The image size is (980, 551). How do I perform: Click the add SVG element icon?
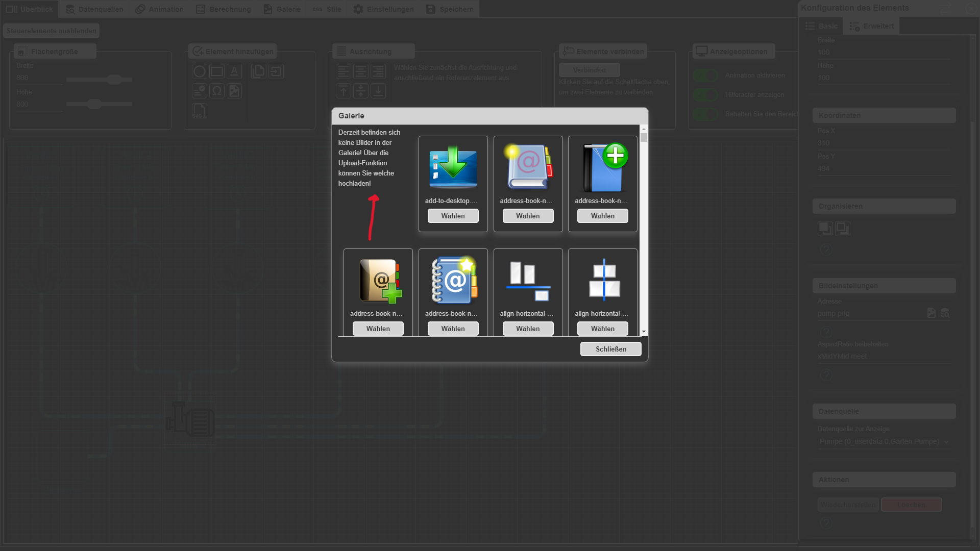[x=199, y=110]
